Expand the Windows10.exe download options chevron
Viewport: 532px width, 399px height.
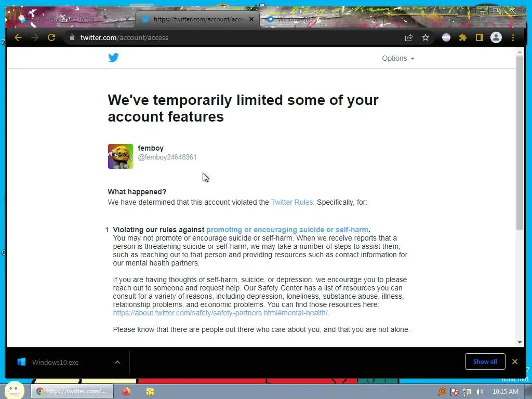click(117, 362)
